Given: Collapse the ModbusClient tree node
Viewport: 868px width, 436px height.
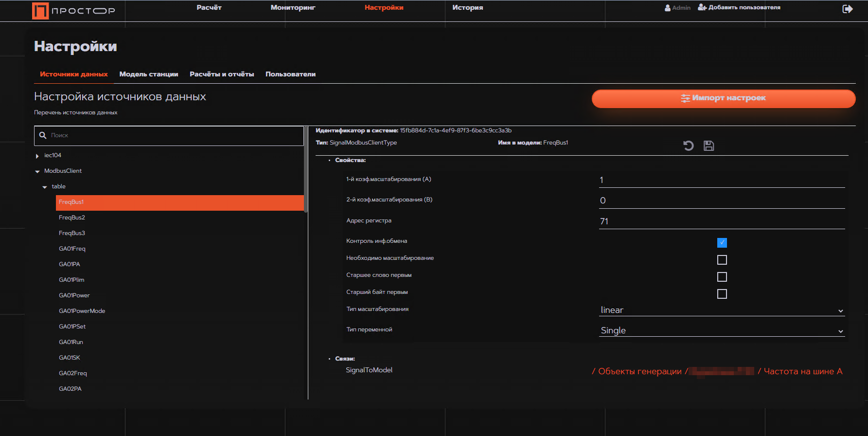Looking at the screenshot, I should pyautogui.click(x=37, y=171).
